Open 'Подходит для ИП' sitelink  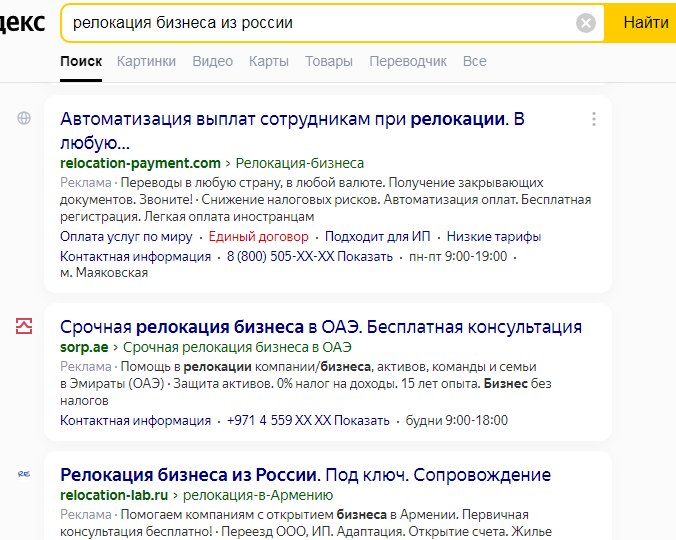tap(378, 237)
